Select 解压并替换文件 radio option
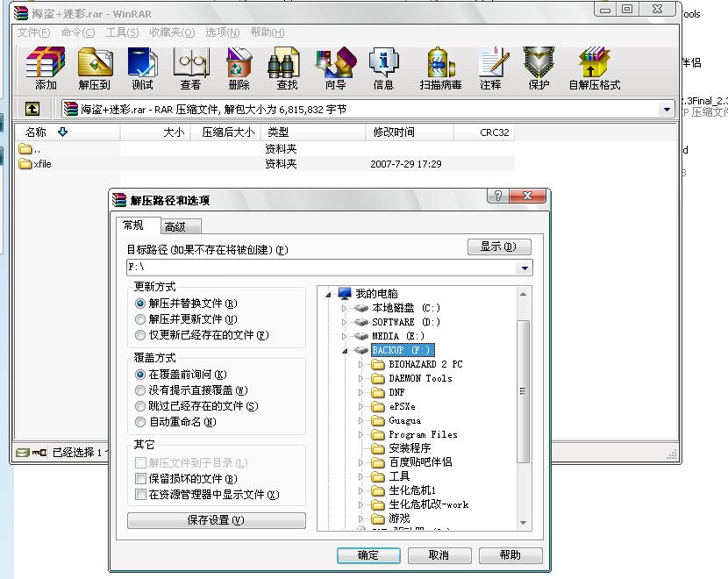Screen dimensions: 728x579 [139, 304]
